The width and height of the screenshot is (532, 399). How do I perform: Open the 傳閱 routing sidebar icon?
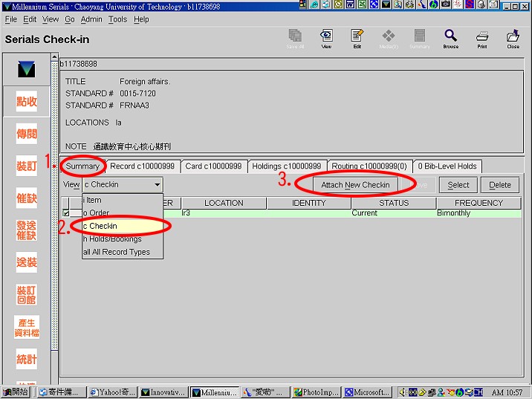[27, 134]
